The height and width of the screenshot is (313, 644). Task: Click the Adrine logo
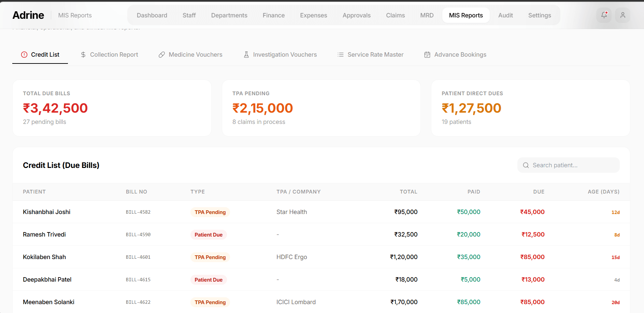28,15
